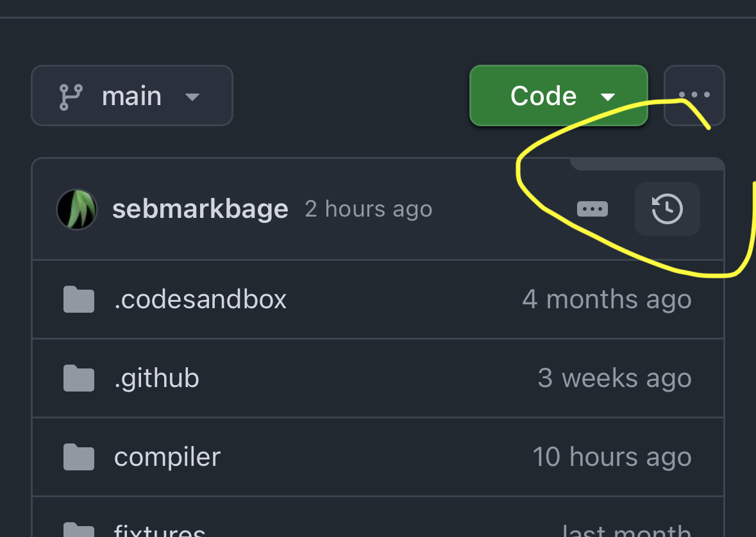Open the fixtures directory name
756x537 pixels.
pos(160,531)
